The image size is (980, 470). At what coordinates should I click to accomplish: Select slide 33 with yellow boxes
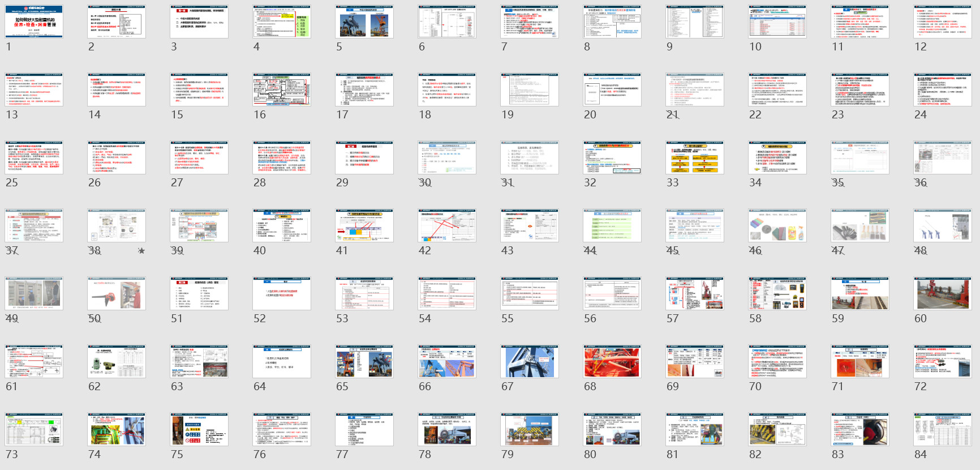pyautogui.click(x=695, y=158)
